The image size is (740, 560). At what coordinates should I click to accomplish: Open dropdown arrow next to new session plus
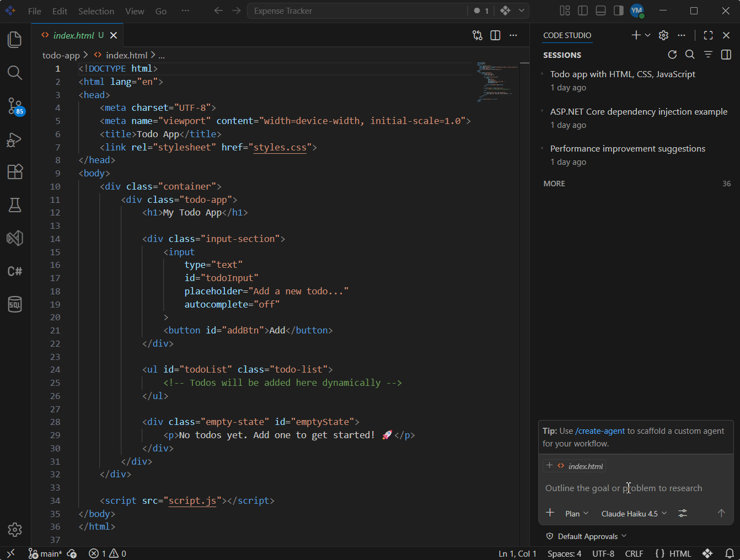point(648,35)
